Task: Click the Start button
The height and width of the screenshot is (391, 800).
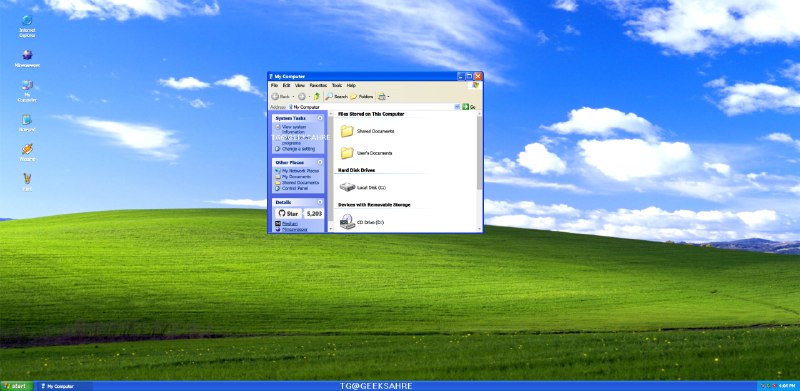Action: [17, 386]
